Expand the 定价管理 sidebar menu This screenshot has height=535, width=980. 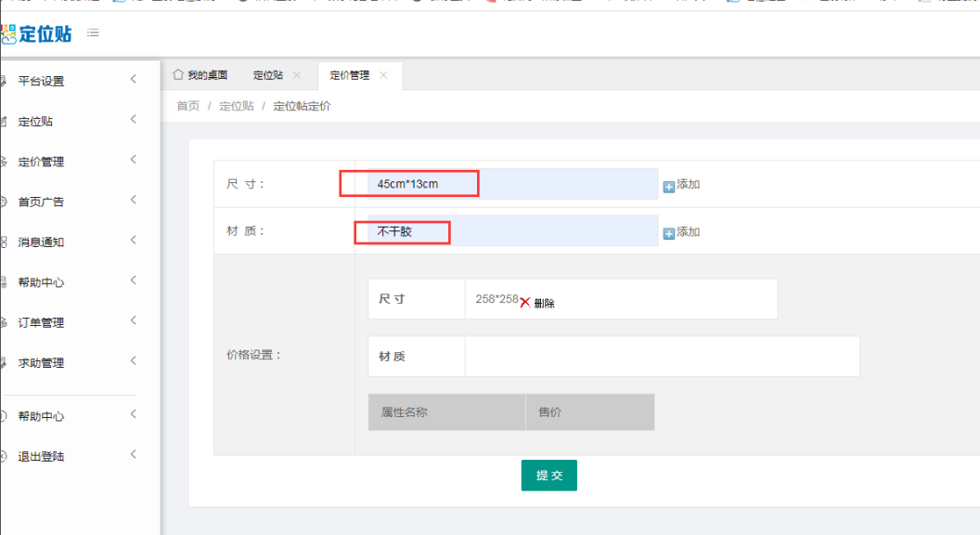133,161
